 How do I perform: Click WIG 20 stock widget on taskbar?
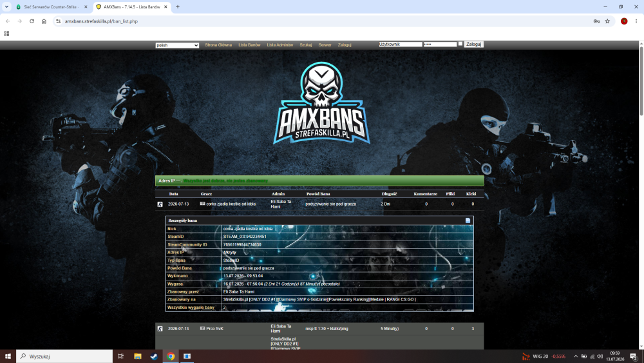pyautogui.click(x=544, y=357)
